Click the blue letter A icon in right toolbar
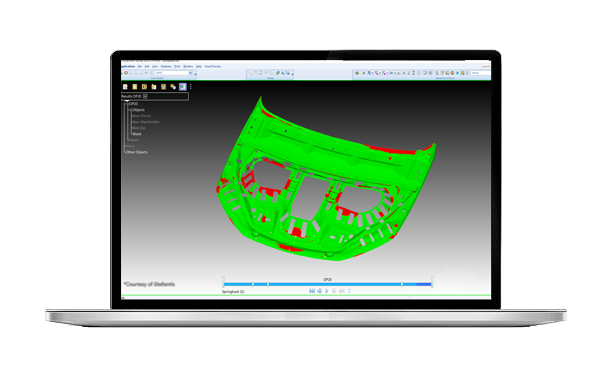The width and height of the screenshot is (612, 374). [457, 73]
